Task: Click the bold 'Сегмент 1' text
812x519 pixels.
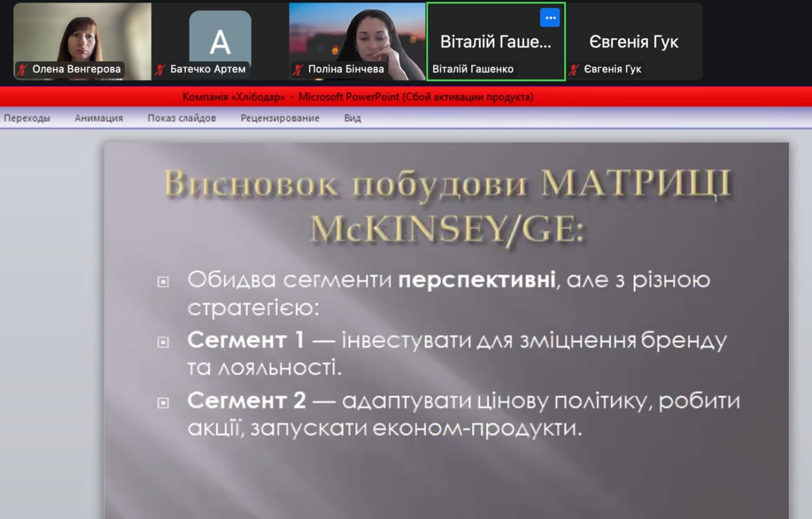Action: [x=246, y=340]
